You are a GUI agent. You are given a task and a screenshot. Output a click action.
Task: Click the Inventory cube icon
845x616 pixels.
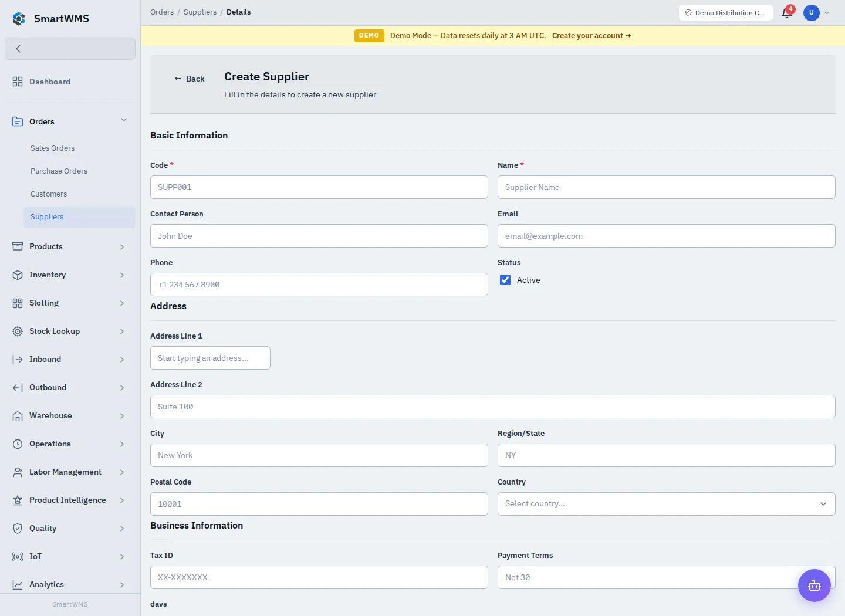tap(18, 275)
